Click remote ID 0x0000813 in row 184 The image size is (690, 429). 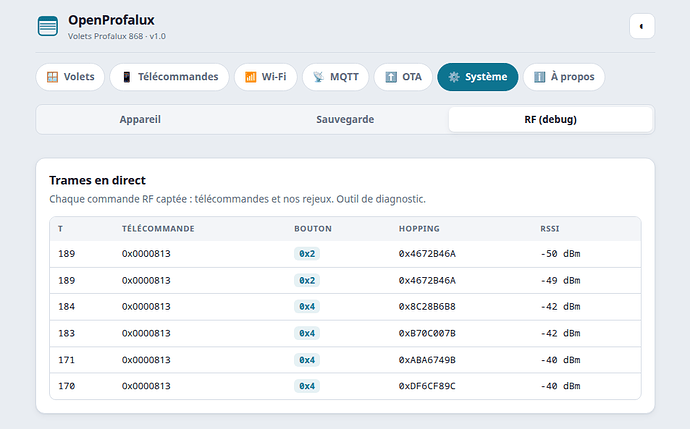coord(146,307)
